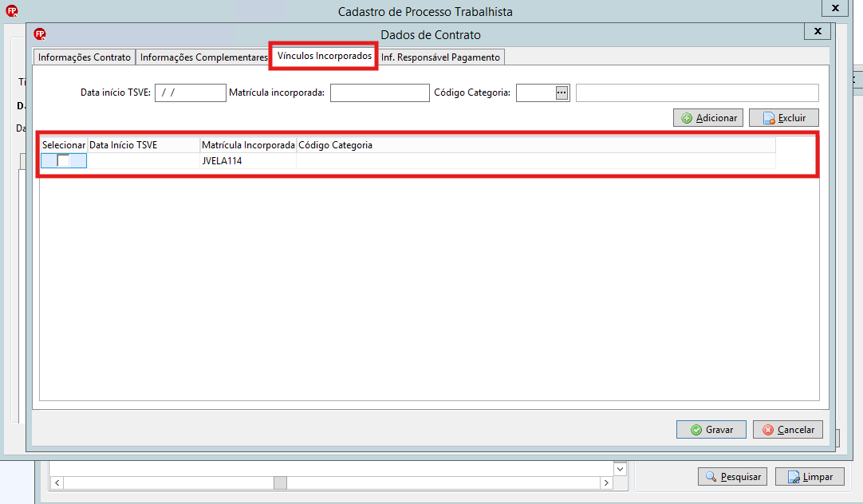This screenshot has height=504, width=863.
Task: Click the green plus icon on Adicionar
Action: pos(687,118)
